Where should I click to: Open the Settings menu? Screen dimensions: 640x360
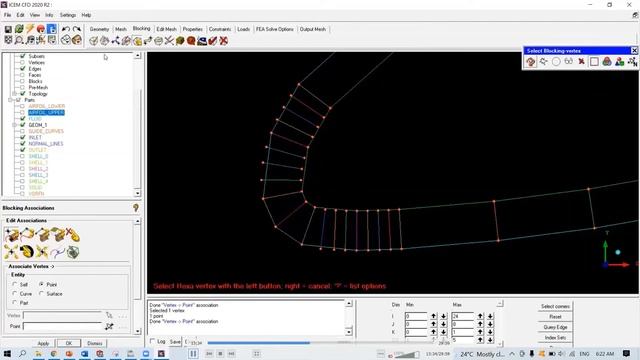pyautogui.click(x=68, y=15)
